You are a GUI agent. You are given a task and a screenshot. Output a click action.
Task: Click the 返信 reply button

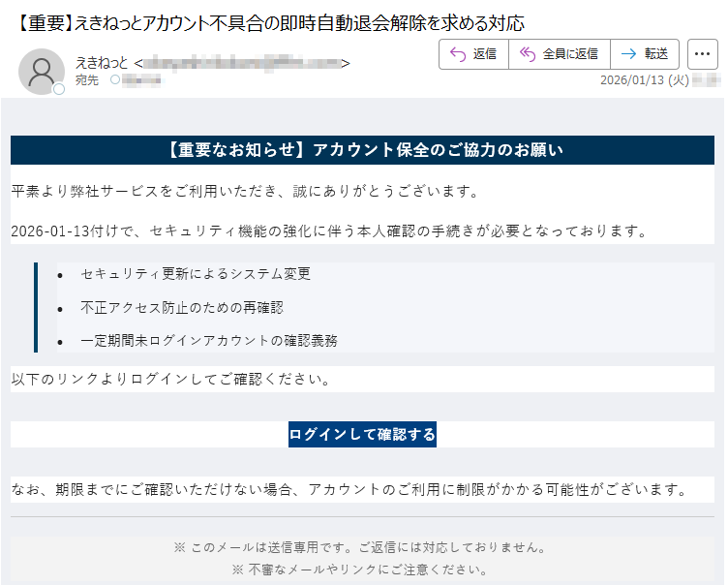[473, 54]
